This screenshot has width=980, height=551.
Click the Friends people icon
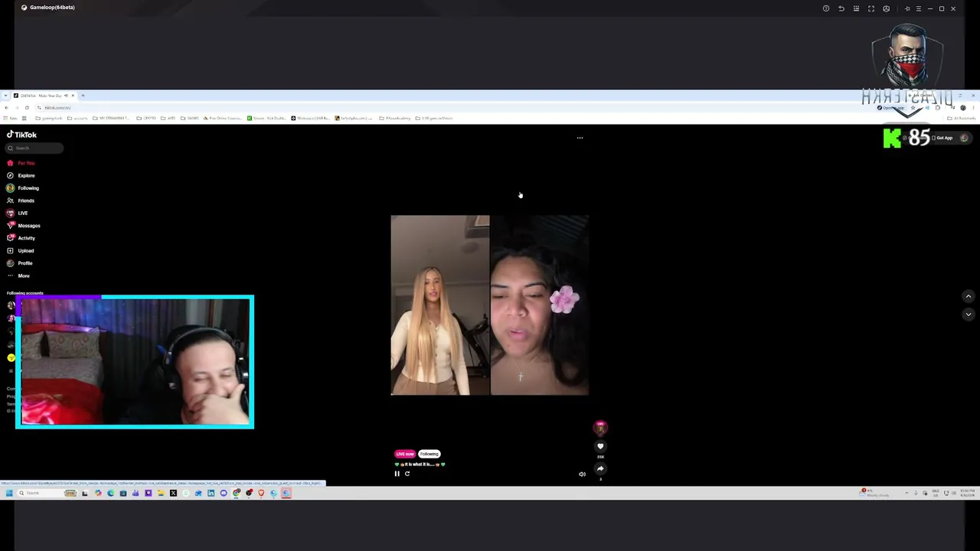coord(10,201)
